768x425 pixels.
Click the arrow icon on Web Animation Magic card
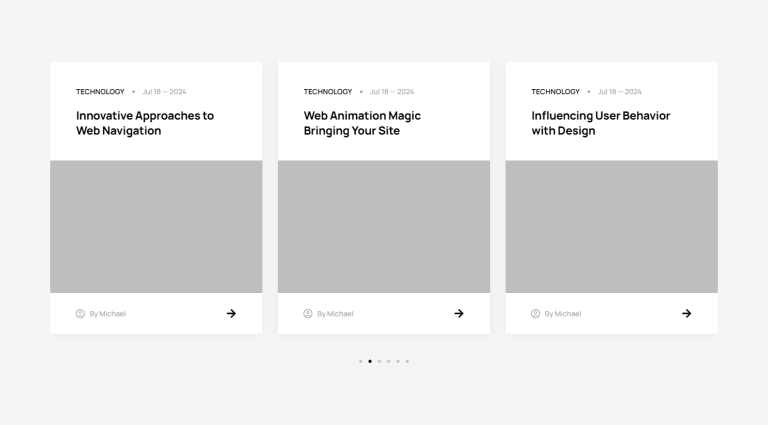tap(459, 313)
